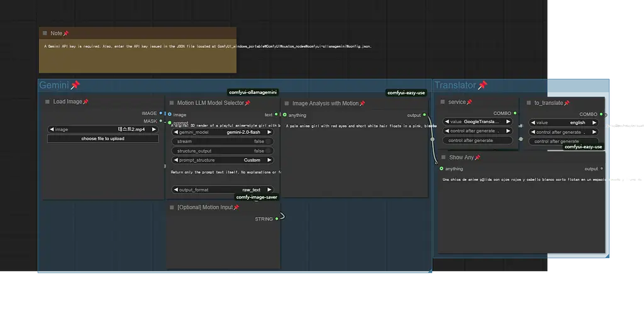
Task: Click the left arrow of gemini_model selector
Action: pos(176,132)
